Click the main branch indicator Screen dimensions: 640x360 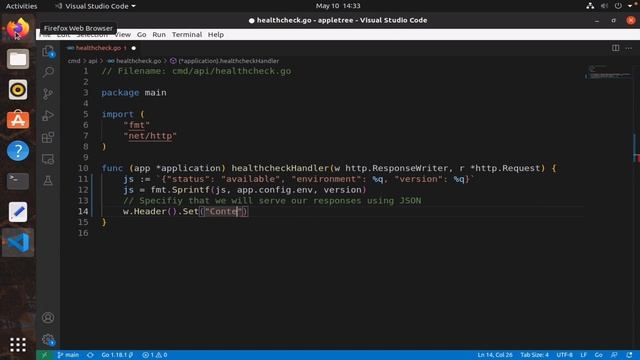68,355
